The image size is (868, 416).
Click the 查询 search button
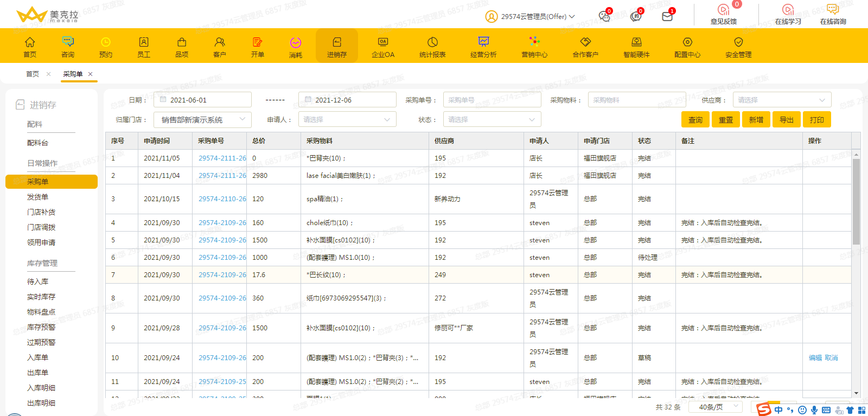(695, 120)
